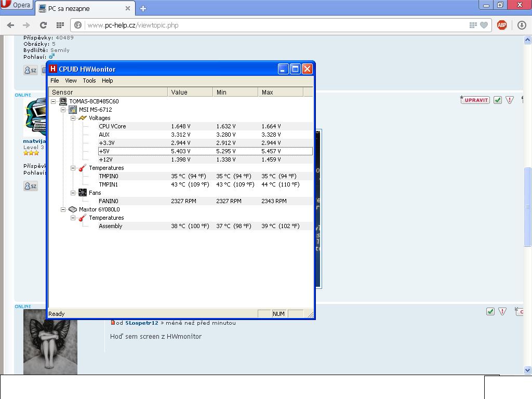Select the +5V voltage row
The image size is (532, 399).
[205, 151]
